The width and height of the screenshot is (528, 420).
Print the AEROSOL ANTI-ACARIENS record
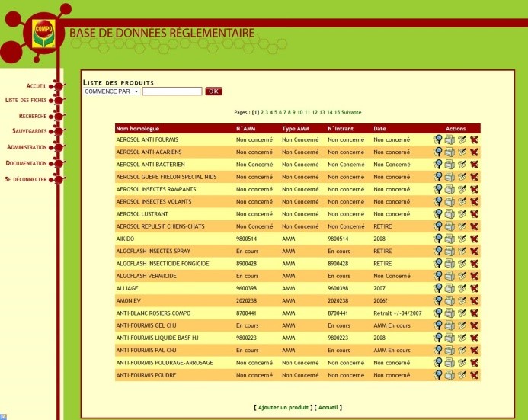point(450,152)
